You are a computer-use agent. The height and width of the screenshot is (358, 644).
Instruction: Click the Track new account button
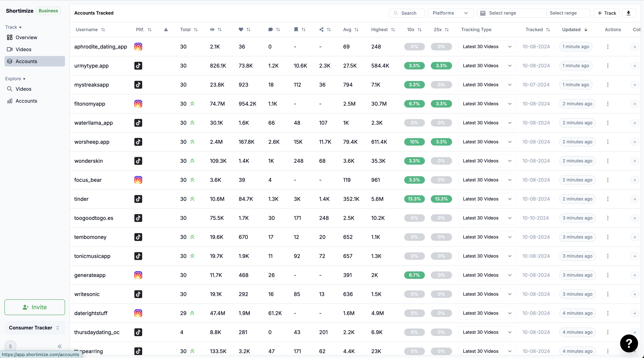pos(607,13)
